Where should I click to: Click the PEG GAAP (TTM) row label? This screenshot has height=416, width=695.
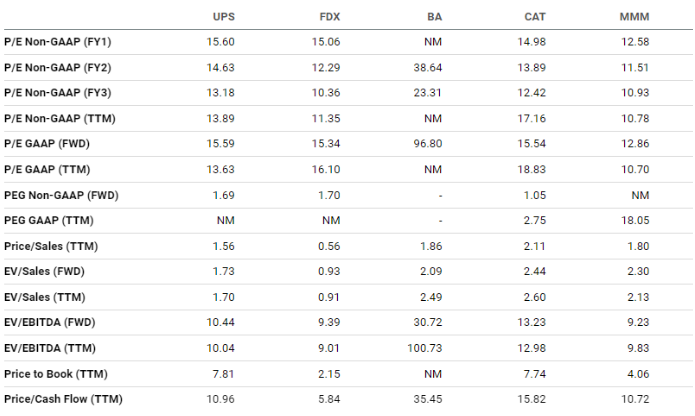coord(49,221)
